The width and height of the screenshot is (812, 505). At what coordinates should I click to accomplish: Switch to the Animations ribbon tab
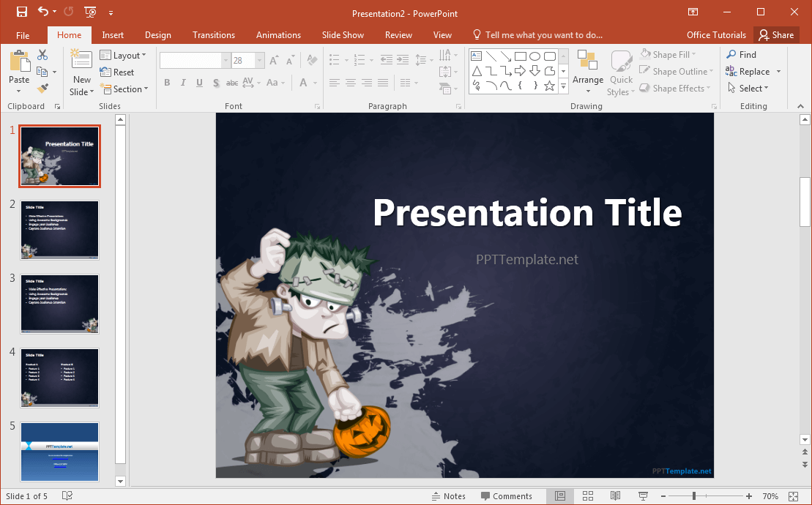tap(278, 34)
